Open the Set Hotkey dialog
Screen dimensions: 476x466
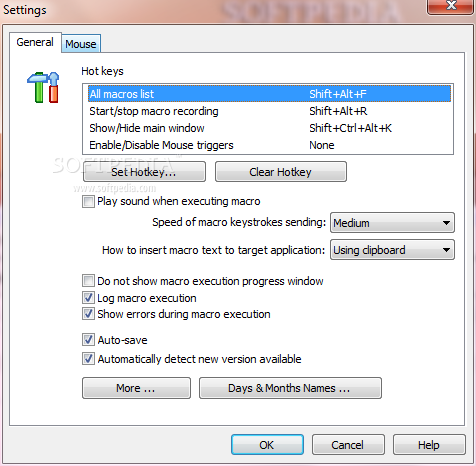click(144, 172)
